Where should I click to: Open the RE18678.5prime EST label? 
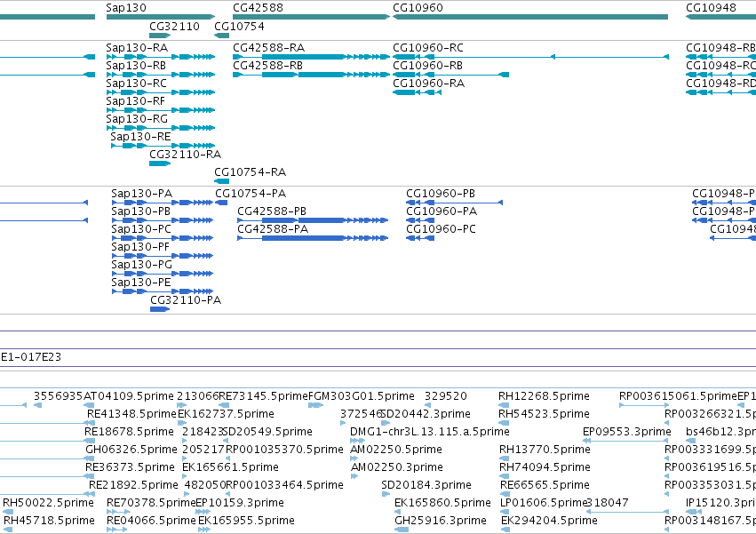[129, 432]
